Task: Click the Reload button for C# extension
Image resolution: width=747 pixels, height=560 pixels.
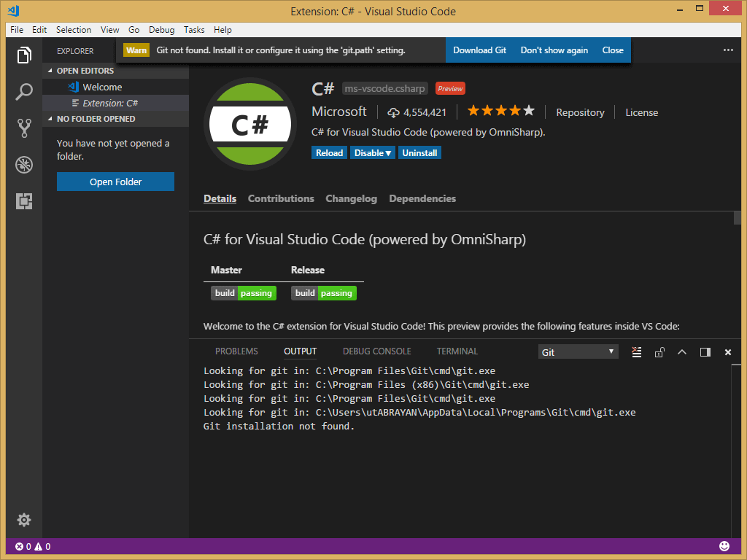Action: 329,153
